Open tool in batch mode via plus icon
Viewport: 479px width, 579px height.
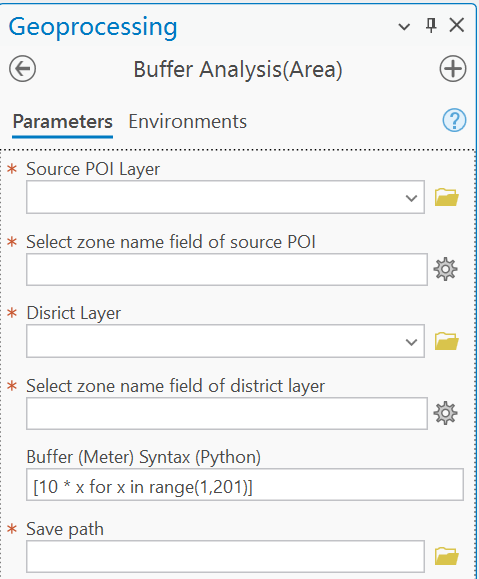[x=453, y=69]
